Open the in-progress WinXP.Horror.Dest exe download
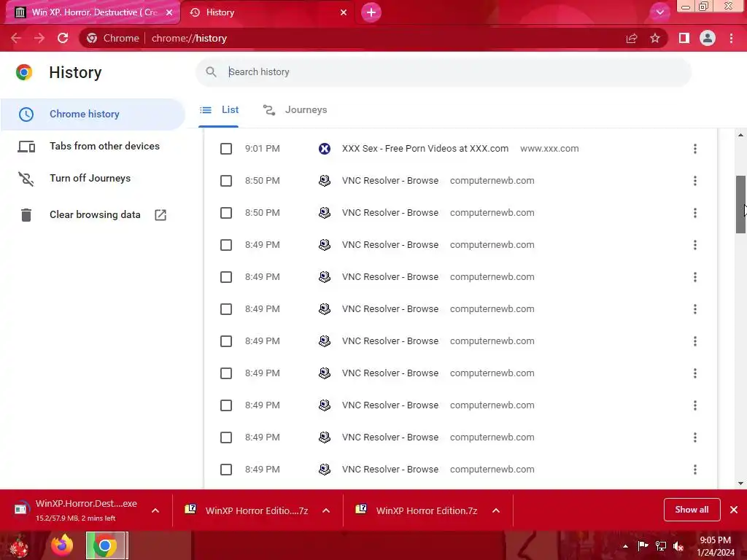This screenshot has height=560, width=747. [x=76, y=510]
